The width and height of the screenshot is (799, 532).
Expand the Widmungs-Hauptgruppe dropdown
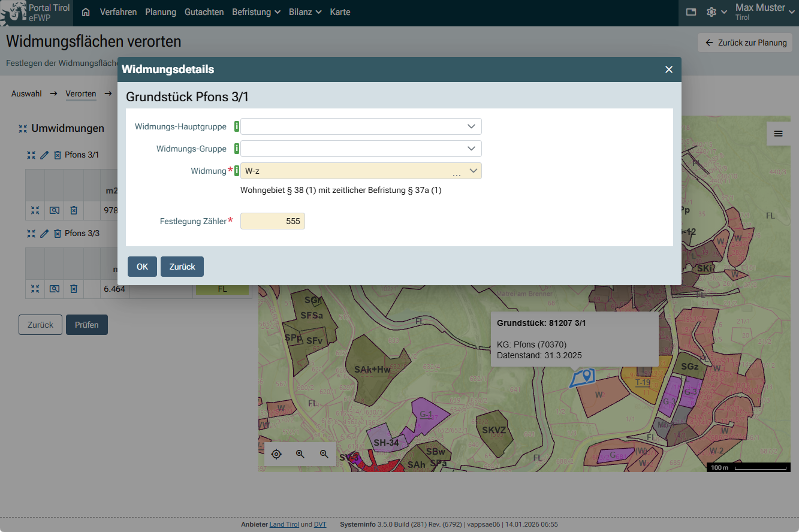pos(472,126)
